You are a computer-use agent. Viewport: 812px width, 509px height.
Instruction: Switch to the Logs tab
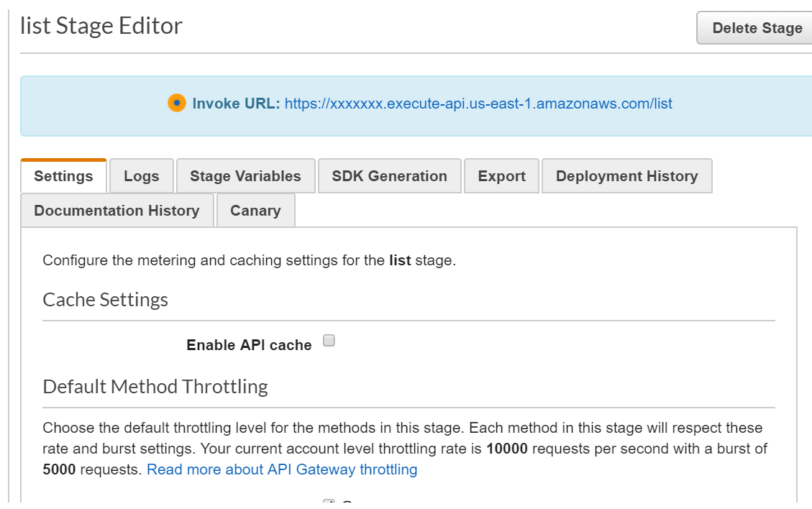click(141, 175)
